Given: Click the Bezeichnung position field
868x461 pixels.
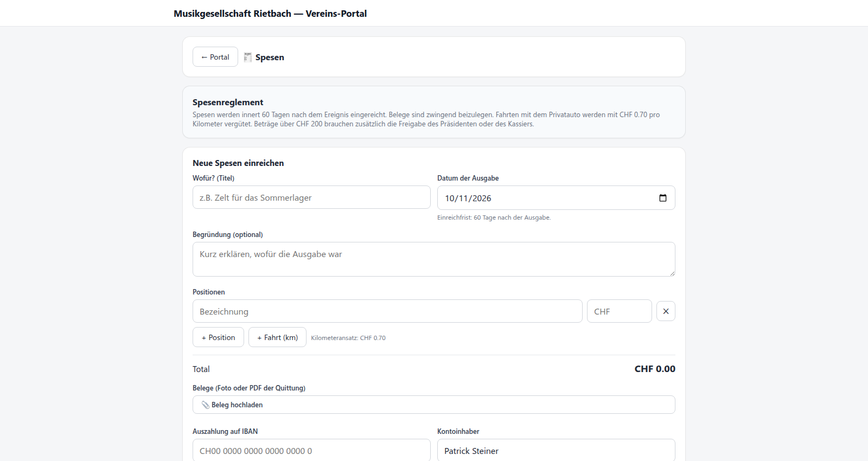Looking at the screenshot, I should tap(387, 311).
